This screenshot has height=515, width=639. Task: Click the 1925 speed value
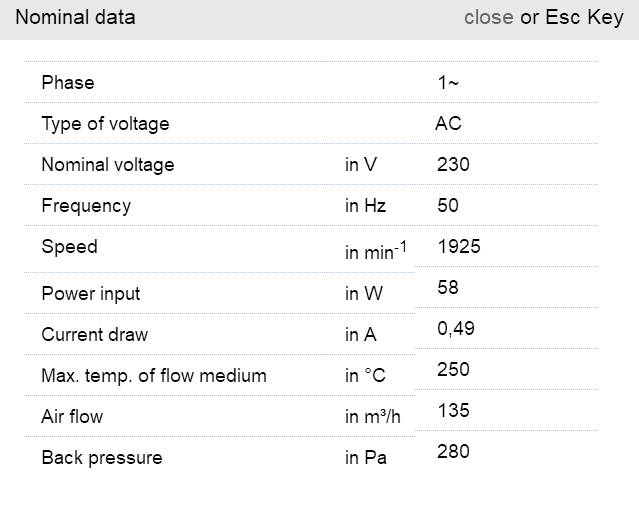[x=459, y=247]
